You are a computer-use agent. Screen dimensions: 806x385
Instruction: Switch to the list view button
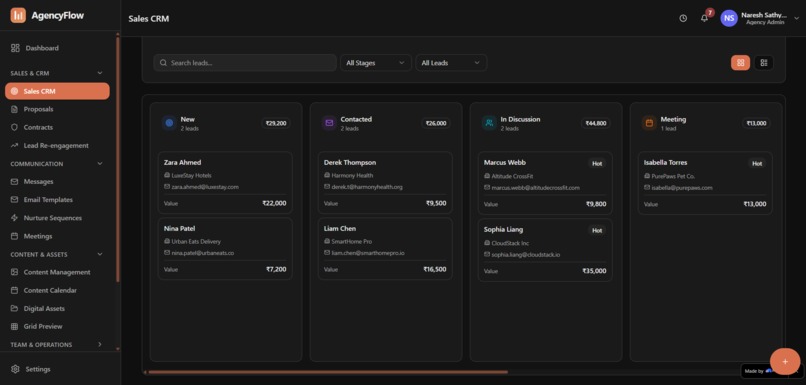(764, 63)
